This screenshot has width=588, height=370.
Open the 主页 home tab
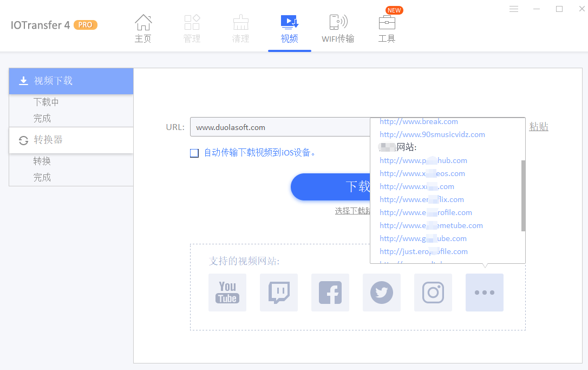coord(143,29)
